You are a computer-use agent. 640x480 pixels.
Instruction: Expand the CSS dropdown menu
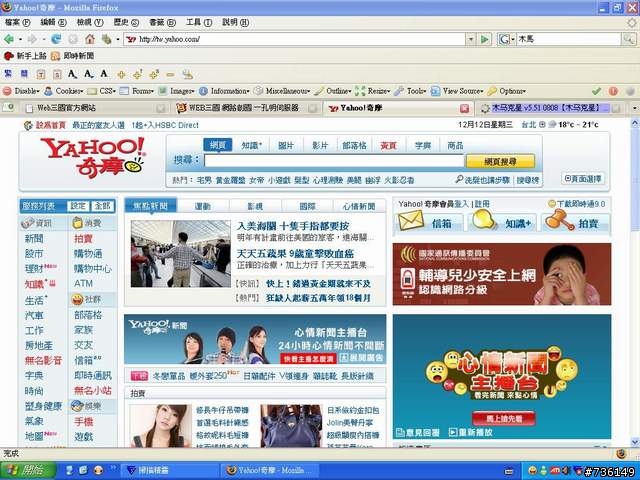click(x=102, y=91)
